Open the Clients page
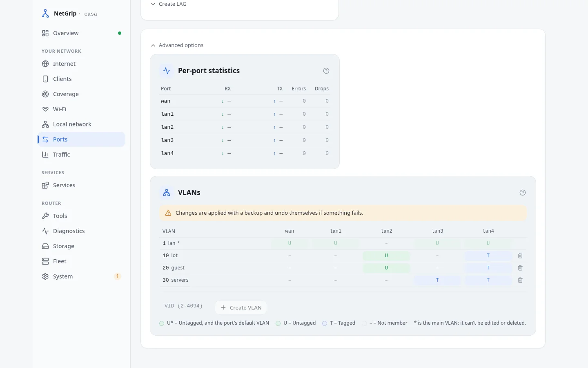This screenshot has height=368, width=588. click(x=81, y=79)
